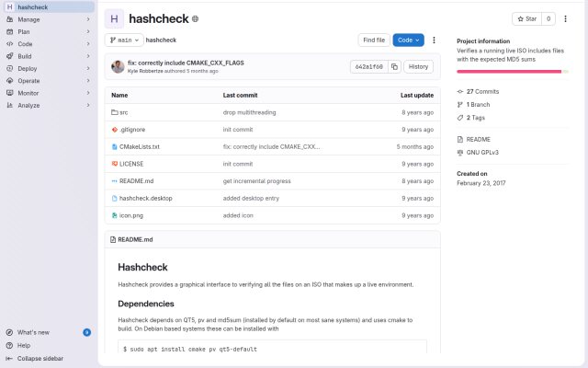Click the project avatar letter H
Screen dimensions: 588x368
114,18
